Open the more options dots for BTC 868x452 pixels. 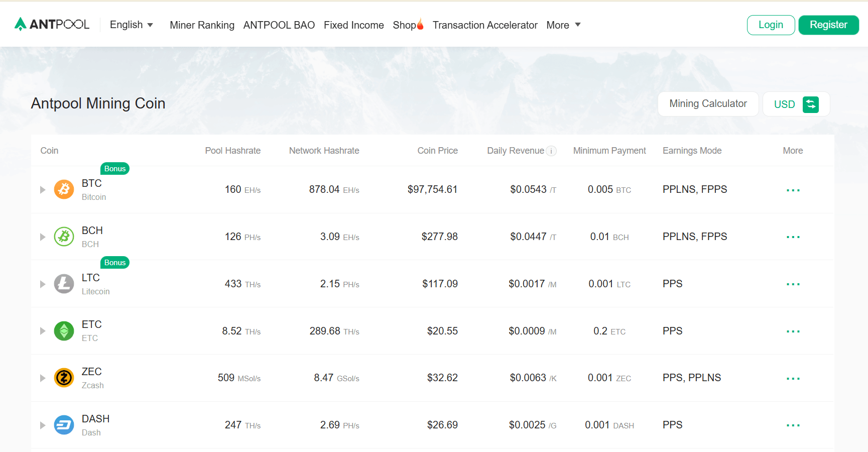[793, 190]
